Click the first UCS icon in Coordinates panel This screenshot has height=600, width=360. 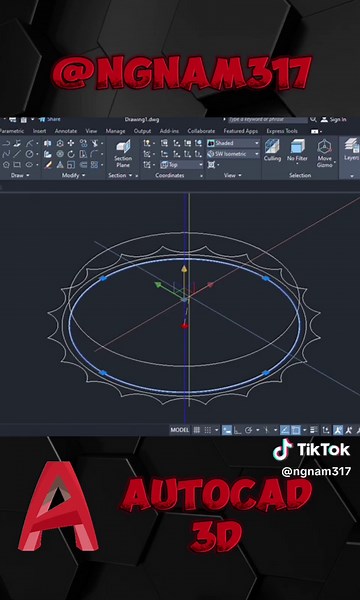(x=147, y=143)
